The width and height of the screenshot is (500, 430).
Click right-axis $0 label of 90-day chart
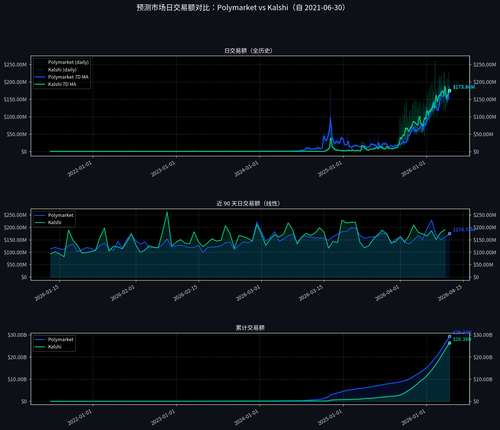click(476, 277)
